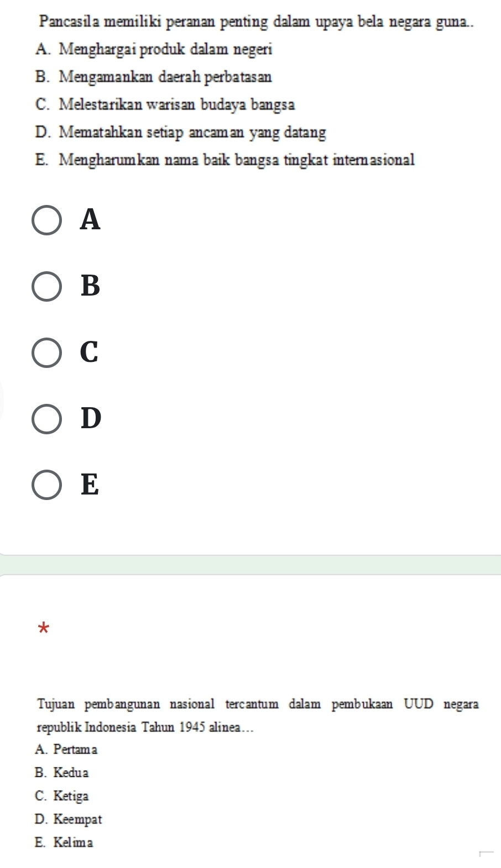Click the line 'C. Melestarikan warisan budaya bangsa'
Image resolution: width=501 pixels, height=868 pixels.
pos(164,104)
